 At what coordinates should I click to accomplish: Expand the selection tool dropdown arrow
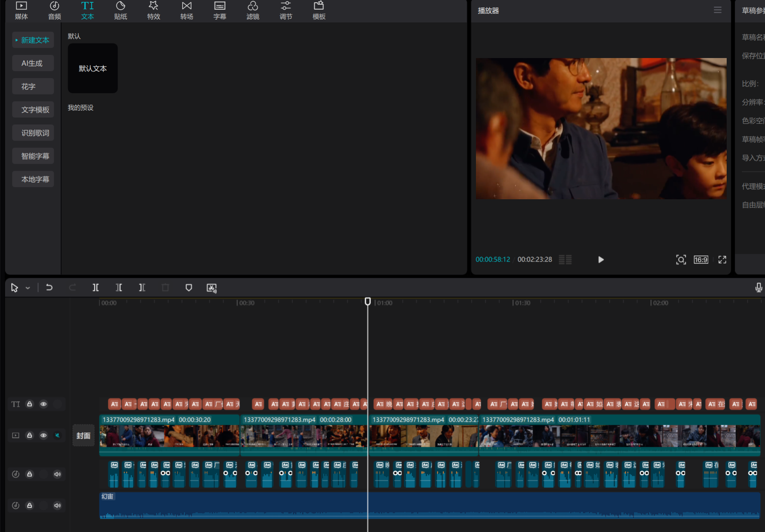point(28,288)
